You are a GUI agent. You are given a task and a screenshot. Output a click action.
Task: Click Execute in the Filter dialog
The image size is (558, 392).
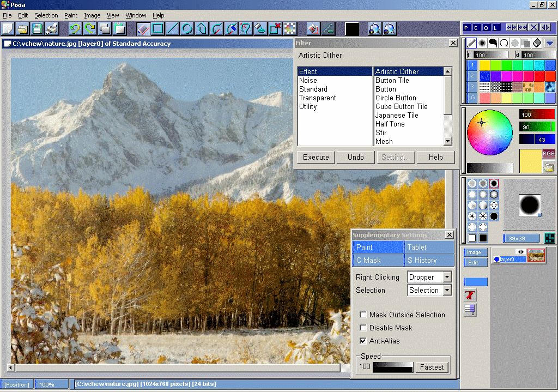click(316, 157)
